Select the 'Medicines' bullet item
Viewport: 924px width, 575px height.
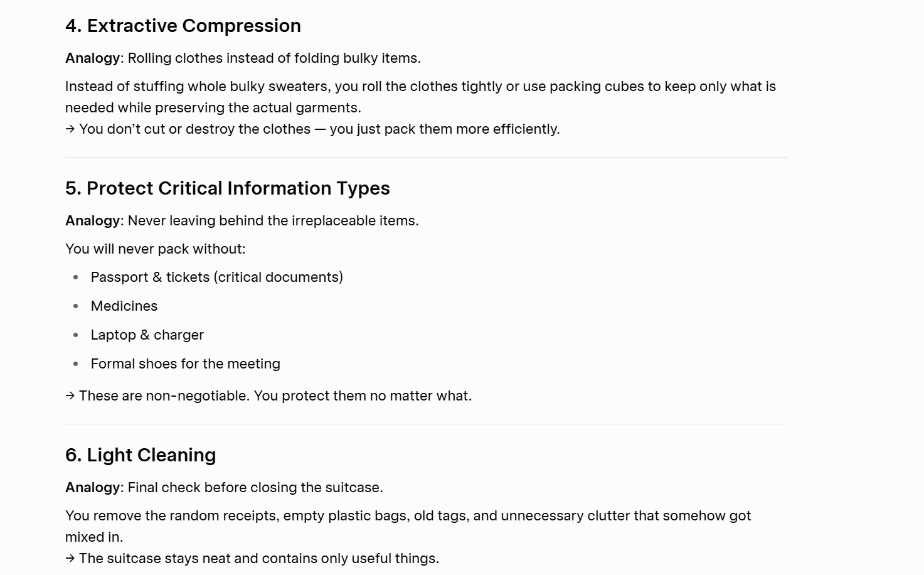tap(124, 306)
